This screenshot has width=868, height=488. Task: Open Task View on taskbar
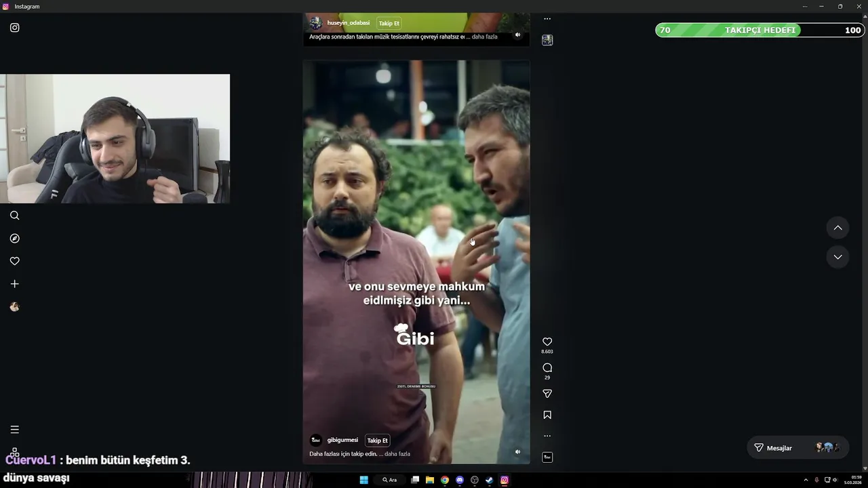pyautogui.click(x=415, y=480)
